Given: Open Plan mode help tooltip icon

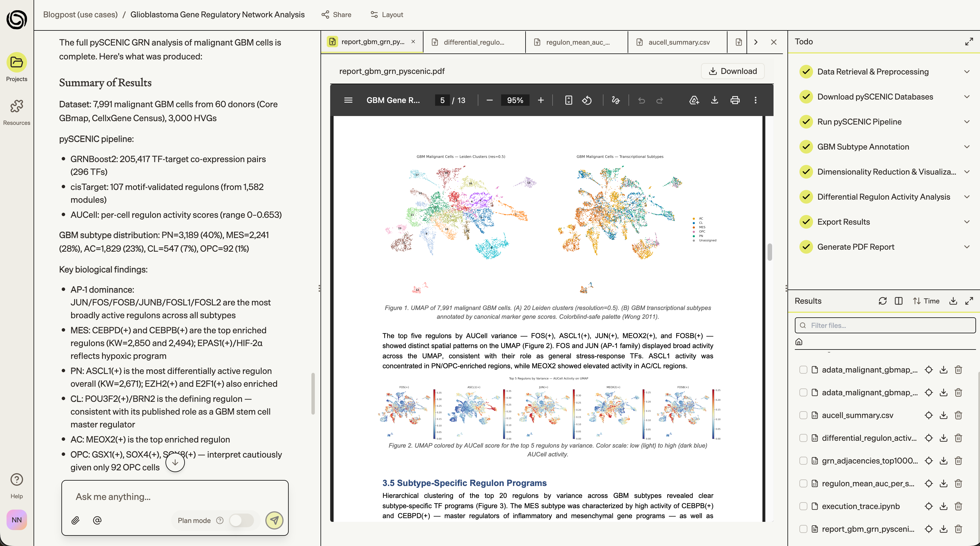Looking at the screenshot, I should 220,520.
